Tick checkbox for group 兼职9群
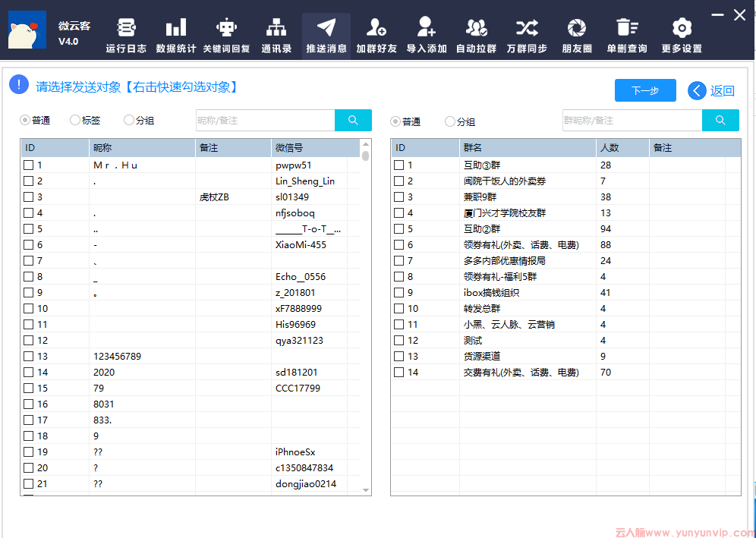The height and width of the screenshot is (538, 756). point(398,197)
